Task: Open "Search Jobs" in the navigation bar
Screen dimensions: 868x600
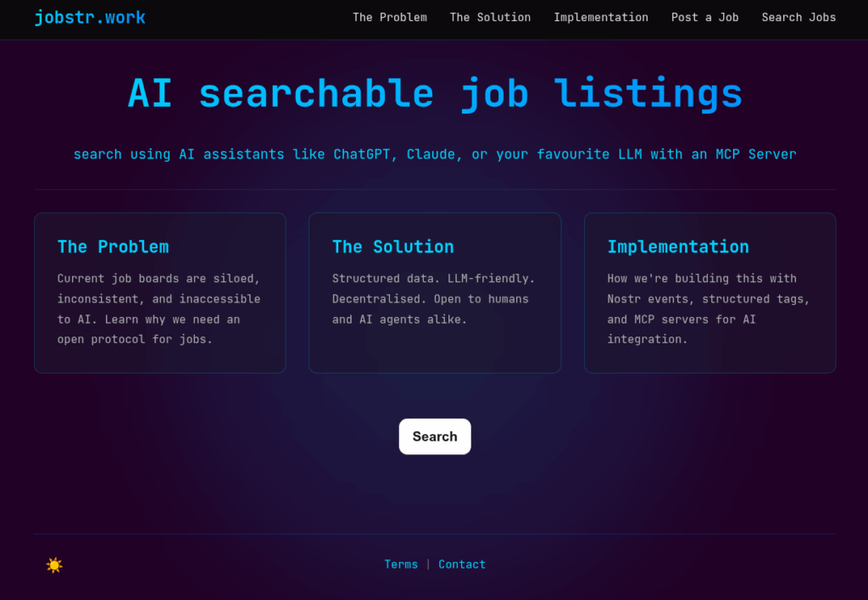Action: coord(798,17)
